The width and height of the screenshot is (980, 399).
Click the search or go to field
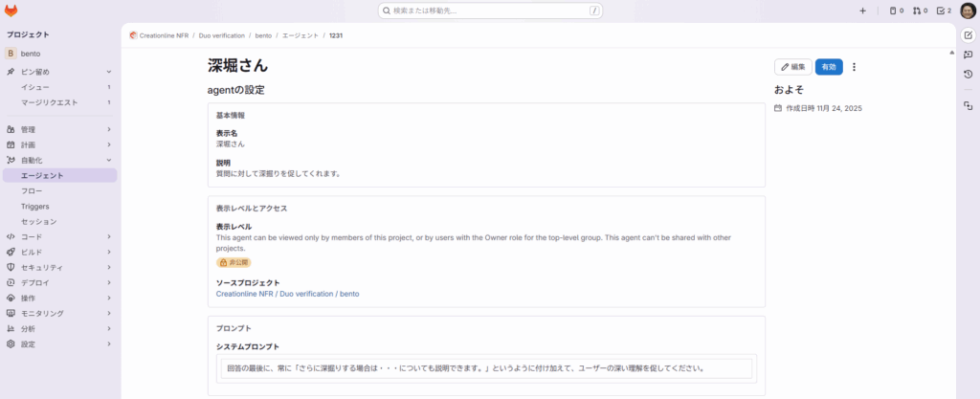coord(490,11)
